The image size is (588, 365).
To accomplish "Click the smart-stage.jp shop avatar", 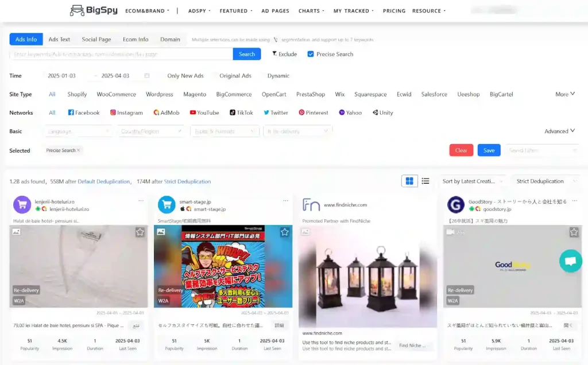I will pos(167,205).
